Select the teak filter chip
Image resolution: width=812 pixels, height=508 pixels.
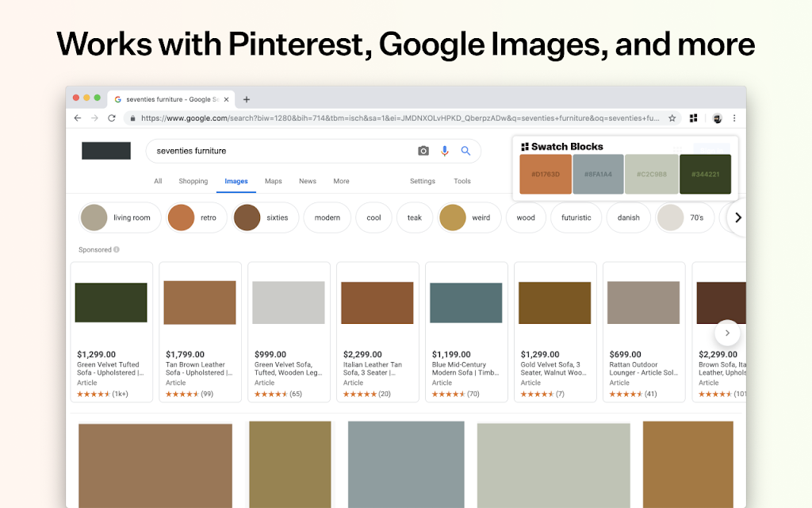click(414, 217)
